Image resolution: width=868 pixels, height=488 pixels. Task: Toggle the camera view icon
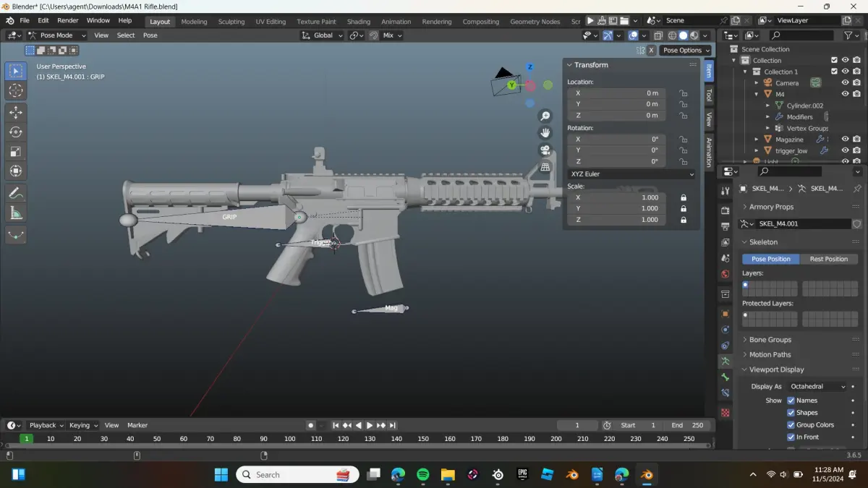coord(545,150)
